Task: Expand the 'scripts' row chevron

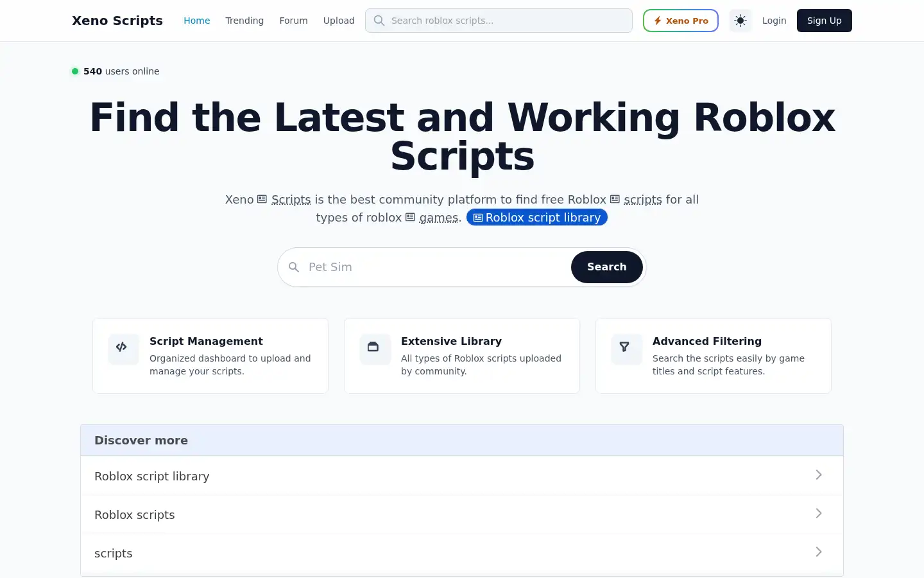Action: point(819,552)
